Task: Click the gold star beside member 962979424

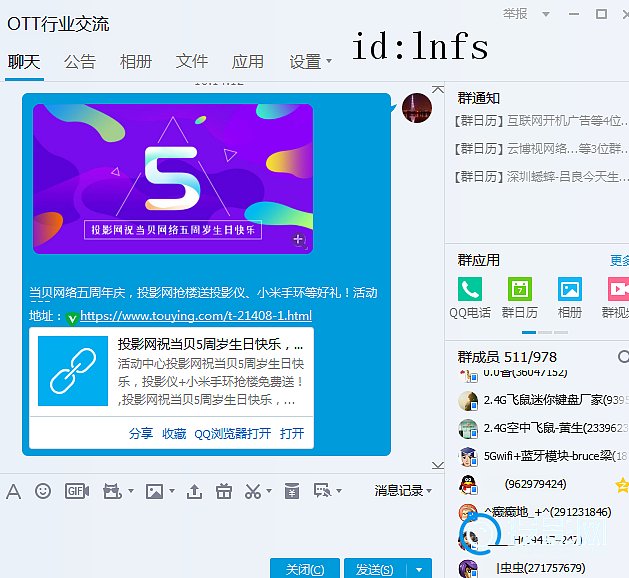Action: 623,485
